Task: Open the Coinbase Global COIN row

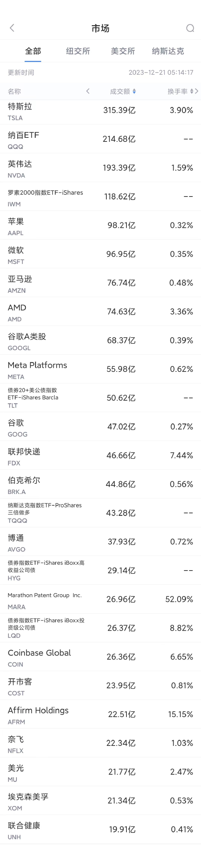Action: tap(100, 657)
